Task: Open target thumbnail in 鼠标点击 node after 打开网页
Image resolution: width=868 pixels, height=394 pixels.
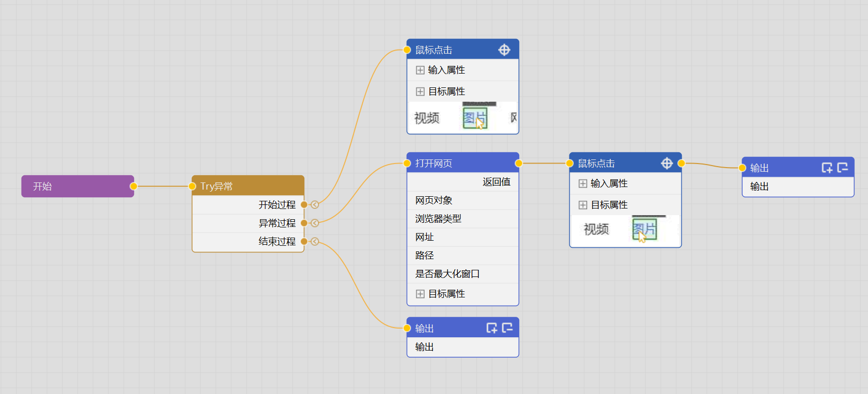Action: click(x=626, y=231)
